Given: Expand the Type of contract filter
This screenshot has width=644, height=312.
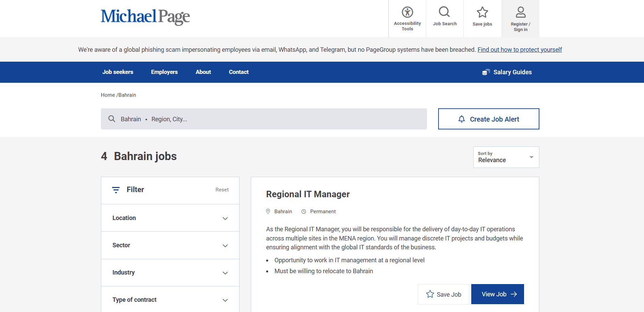Looking at the screenshot, I should coord(170,300).
